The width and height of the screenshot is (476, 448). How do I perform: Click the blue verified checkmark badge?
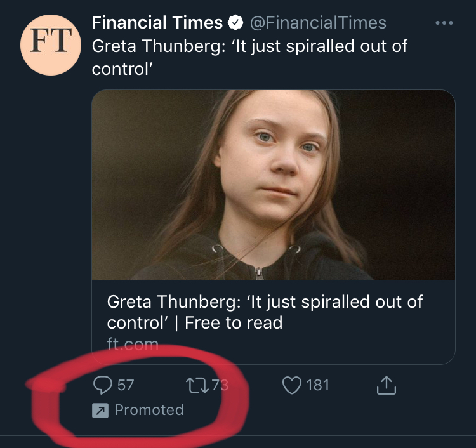[x=235, y=23]
